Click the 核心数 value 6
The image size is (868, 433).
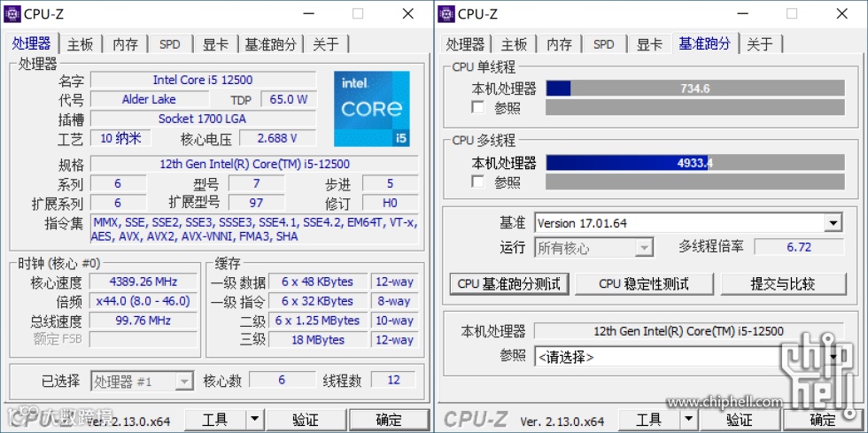pos(283,380)
